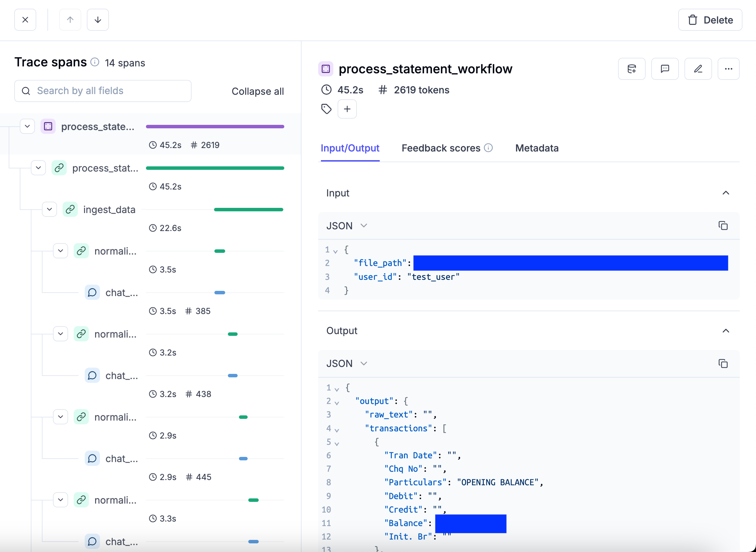The width and height of the screenshot is (756, 552).
Task: Copy the Output JSON content
Action: tap(723, 364)
